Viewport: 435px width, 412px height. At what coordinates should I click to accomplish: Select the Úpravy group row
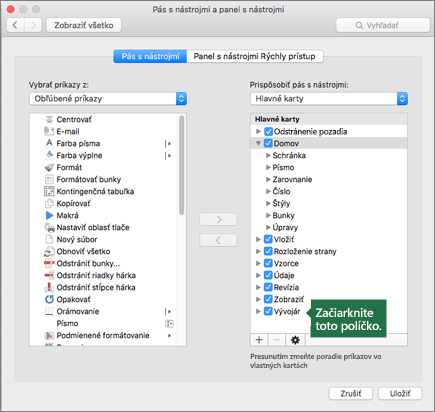click(x=329, y=227)
